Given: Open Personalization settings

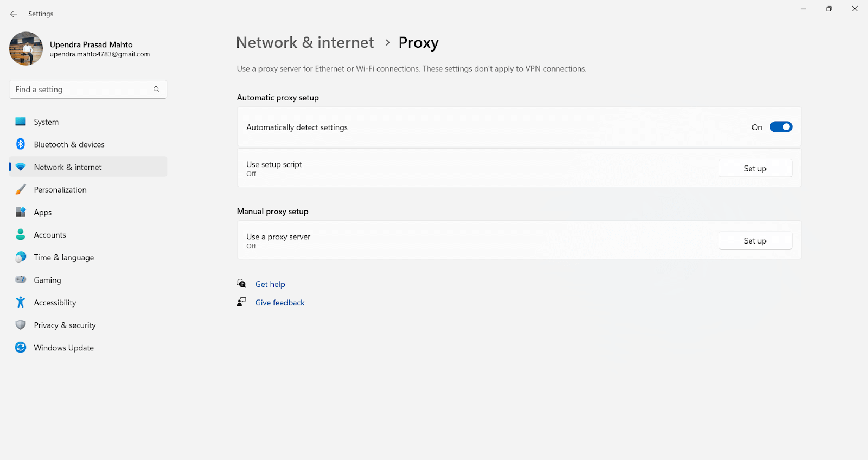Looking at the screenshot, I should click(60, 189).
